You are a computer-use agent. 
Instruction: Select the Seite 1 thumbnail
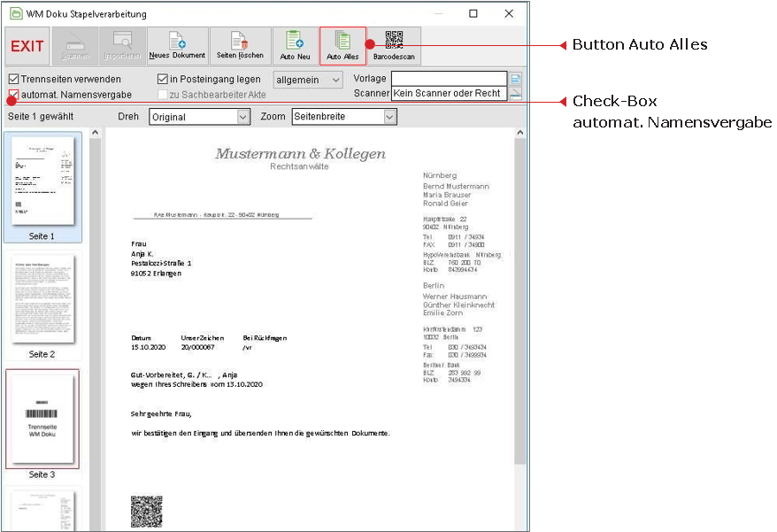point(42,188)
